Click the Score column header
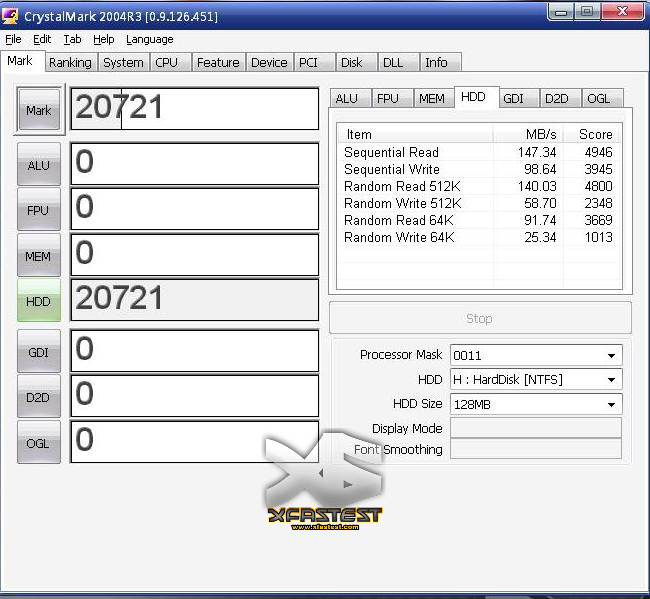 [x=592, y=134]
